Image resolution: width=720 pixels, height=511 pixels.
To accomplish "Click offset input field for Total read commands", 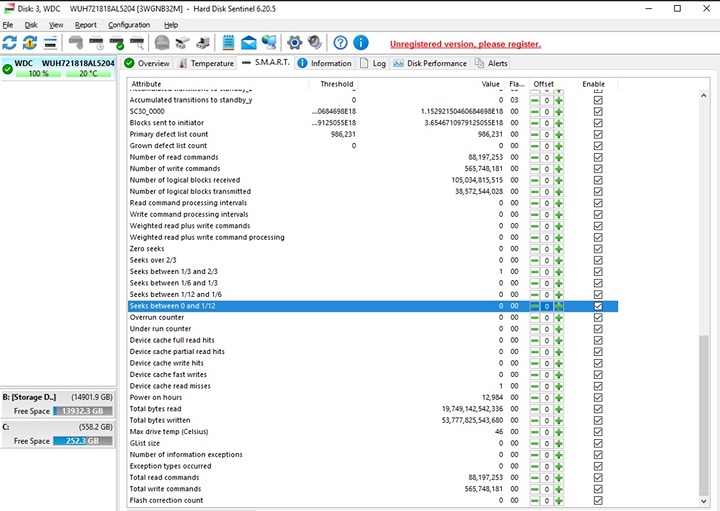I will tap(547, 478).
